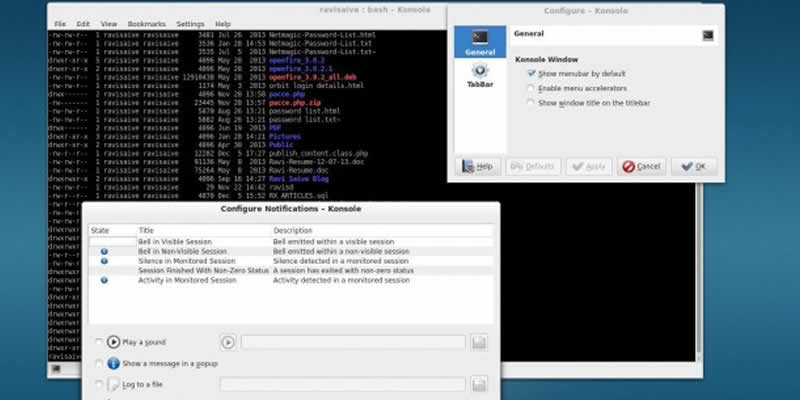Viewport: 800px width, 400px height.
Task: Click the Help button in Configure dialog
Action: pyautogui.click(x=478, y=166)
